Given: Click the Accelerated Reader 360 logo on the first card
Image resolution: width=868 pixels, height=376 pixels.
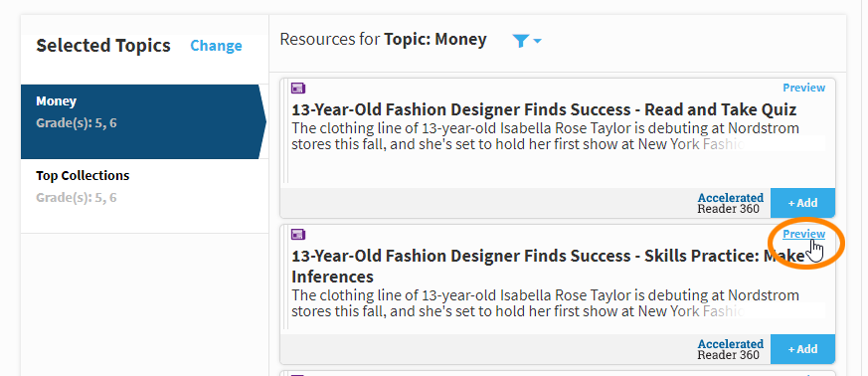Looking at the screenshot, I should (730, 203).
